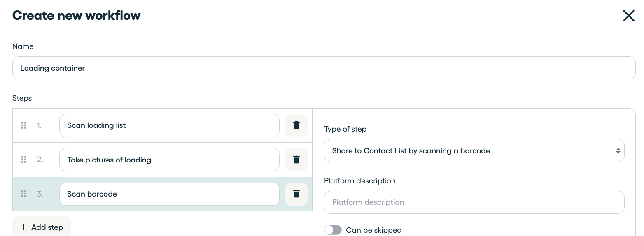Grab the drag handle for step 2
This screenshot has height=236, width=644.
pos(24,160)
